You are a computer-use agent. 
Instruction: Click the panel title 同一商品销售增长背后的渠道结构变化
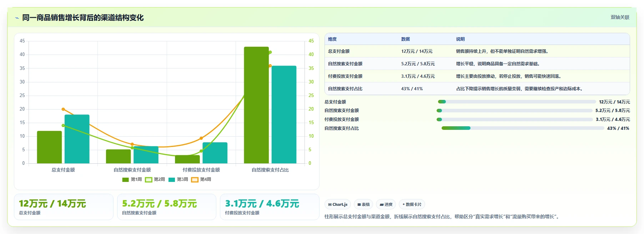[83, 17]
